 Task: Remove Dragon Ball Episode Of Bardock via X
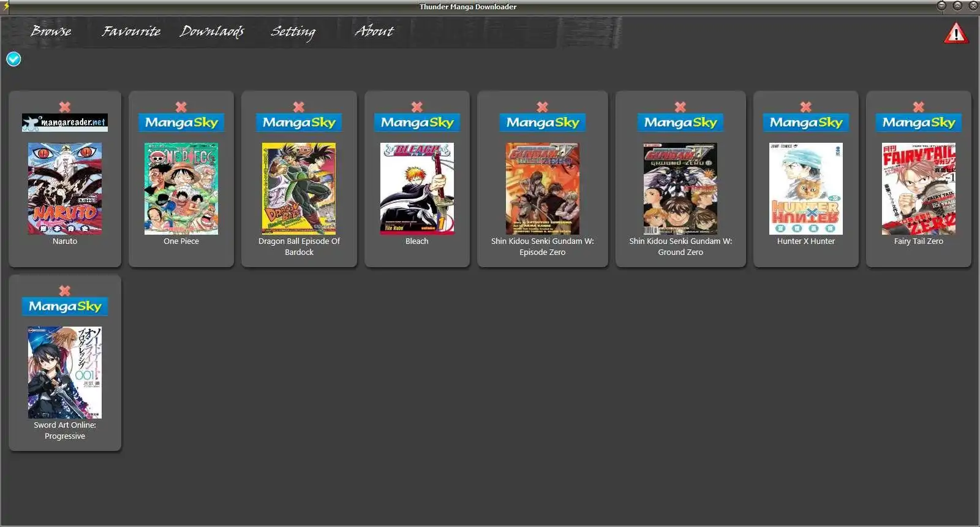click(x=299, y=107)
